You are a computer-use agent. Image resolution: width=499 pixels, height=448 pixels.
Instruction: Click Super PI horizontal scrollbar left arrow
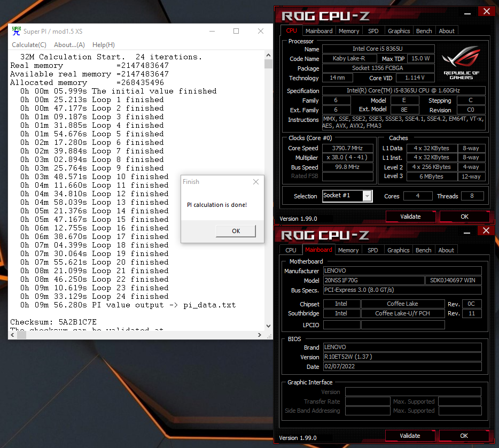[x=12, y=335]
